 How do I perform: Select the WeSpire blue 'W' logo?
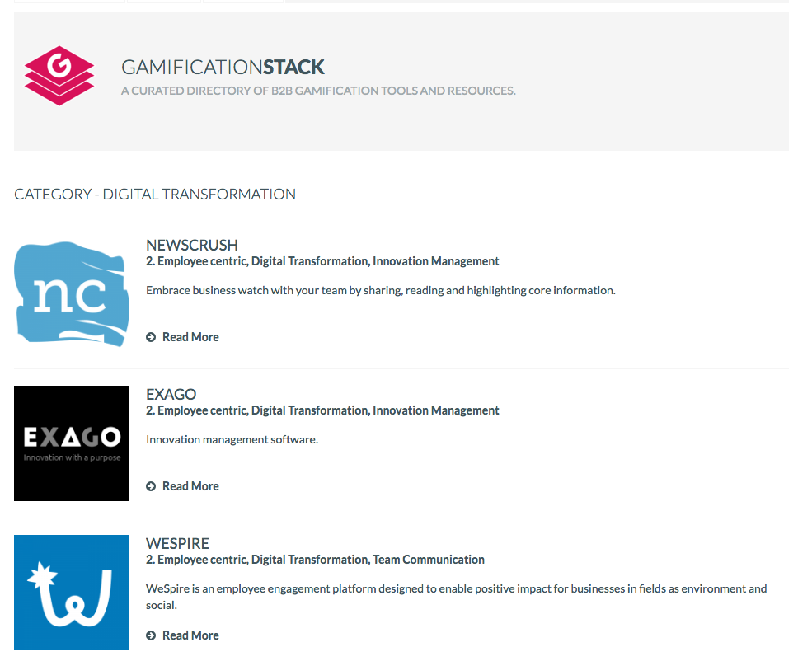coord(71,592)
